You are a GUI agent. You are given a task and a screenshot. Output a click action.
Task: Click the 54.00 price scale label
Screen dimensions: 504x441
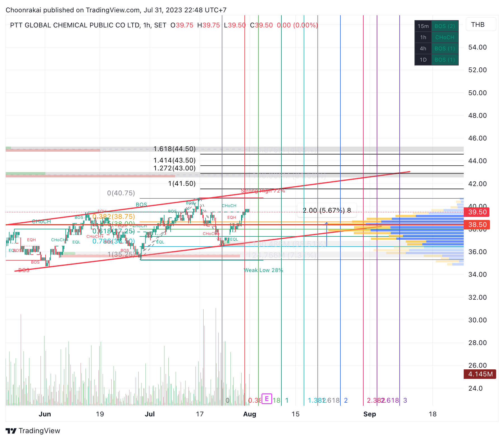tap(478, 47)
